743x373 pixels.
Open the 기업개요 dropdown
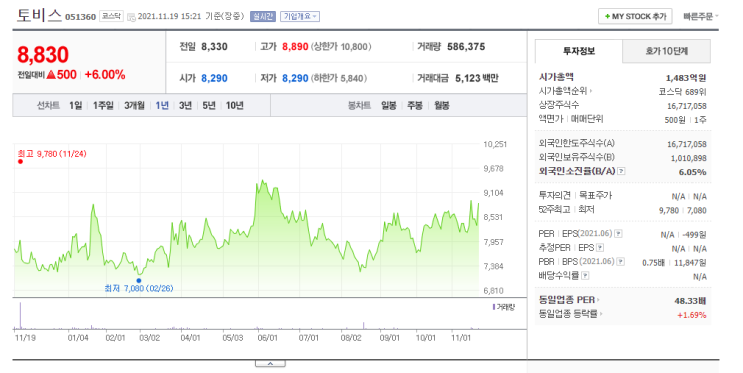tap(300, 17)
